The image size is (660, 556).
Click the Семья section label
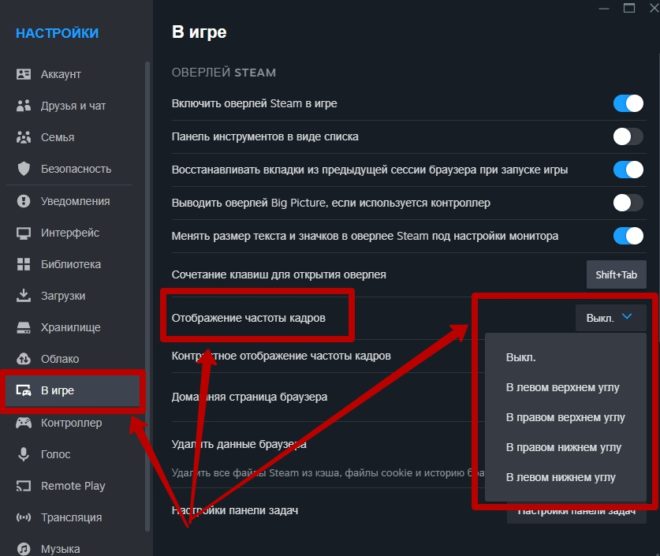pyautogui.click(x=58, y=137)
